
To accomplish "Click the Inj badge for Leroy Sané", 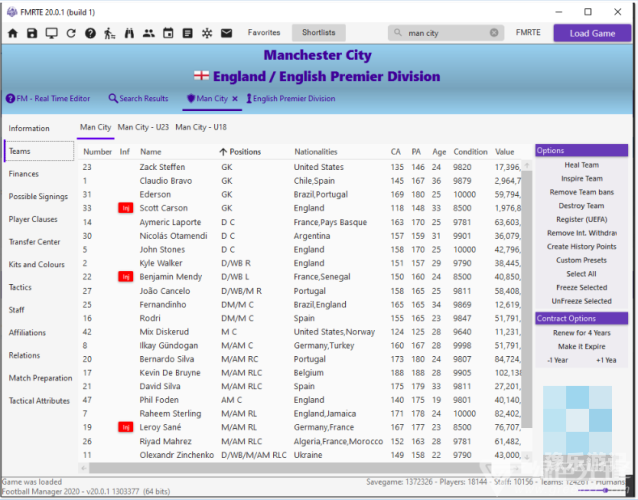I will click(x=126, y=427).
